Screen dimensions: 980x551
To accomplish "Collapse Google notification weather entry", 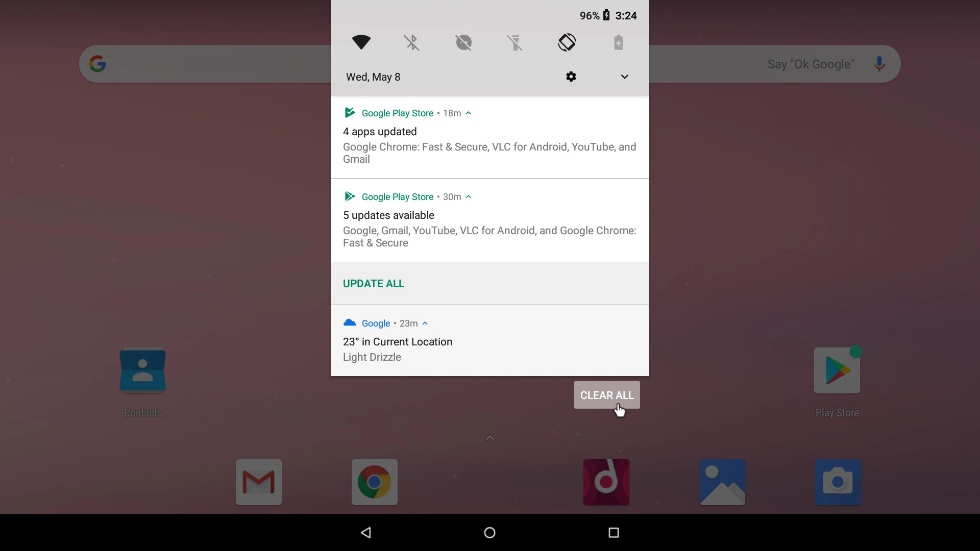I will [x=426, y=323].
